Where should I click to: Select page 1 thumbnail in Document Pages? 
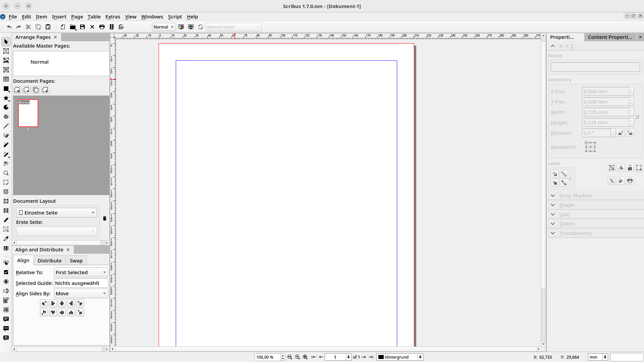pyautogui.click(x=28, y=113)
